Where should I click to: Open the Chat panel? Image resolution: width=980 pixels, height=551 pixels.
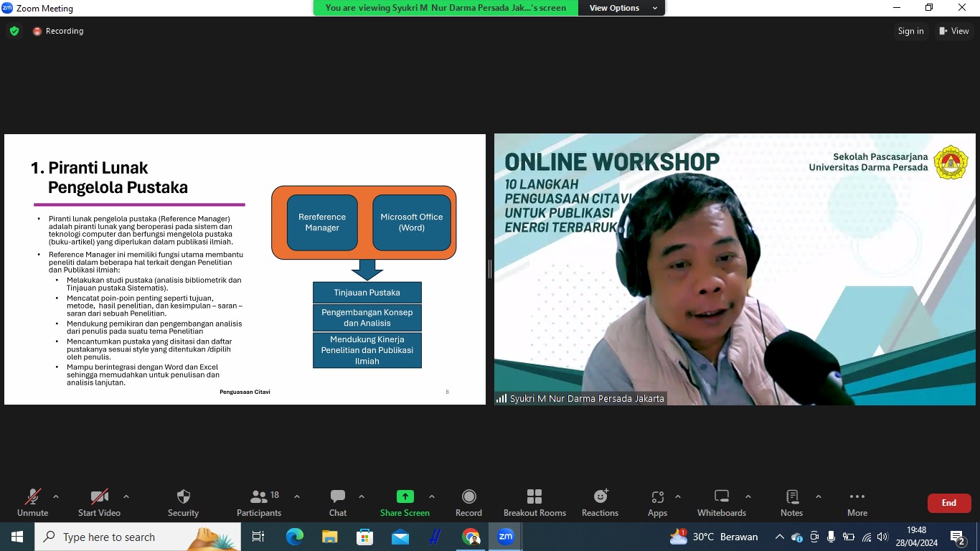[337, 502]
